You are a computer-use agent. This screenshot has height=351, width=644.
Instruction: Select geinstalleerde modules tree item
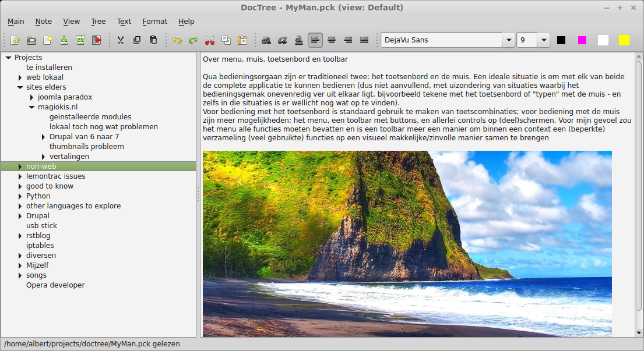click(x=90, y=117)
